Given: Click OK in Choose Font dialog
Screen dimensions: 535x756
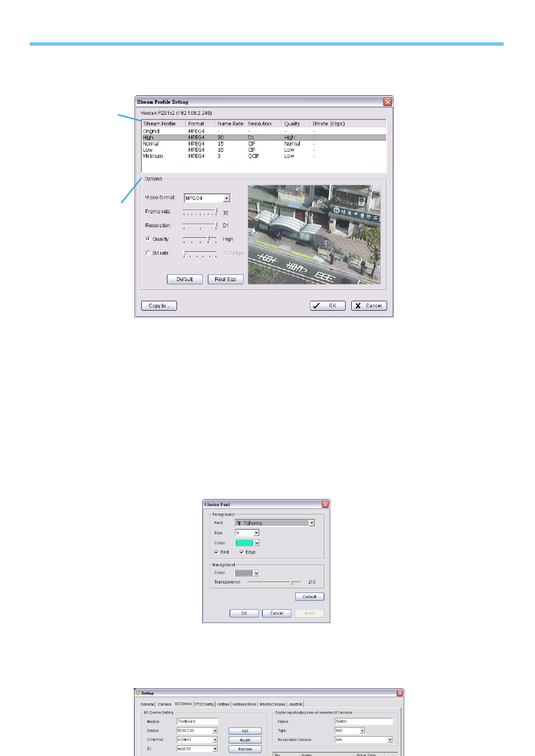Looking at the screenshot, I should pyautogui.click(x=244, y=614).
